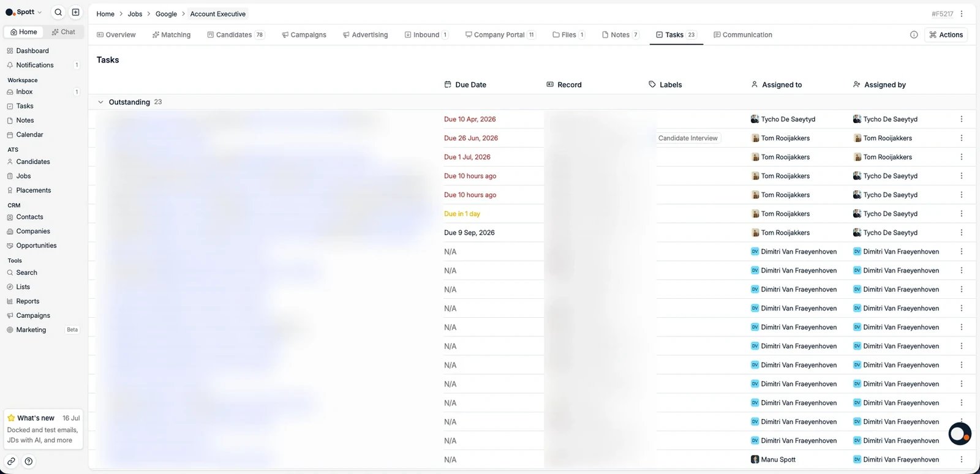The image size is (980, 474).
Task: Click the Record column header
Action: [x=564, y=85]
